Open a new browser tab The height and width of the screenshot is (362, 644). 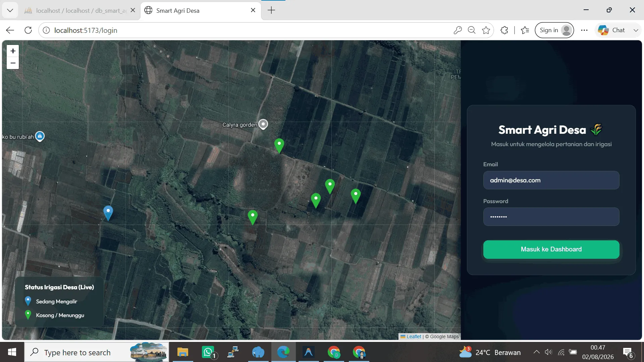tap(271, 10)
